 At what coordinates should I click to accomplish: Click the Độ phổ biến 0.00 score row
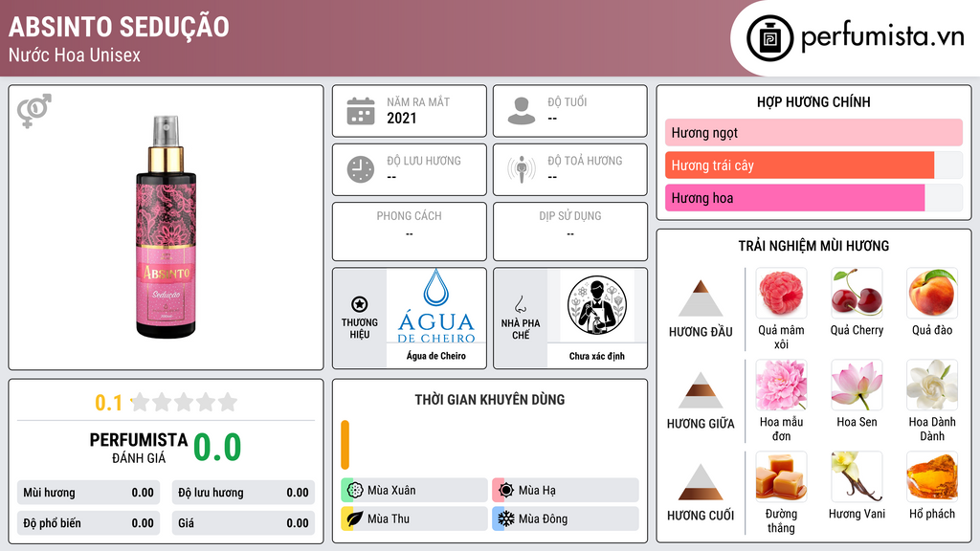pos(89,523)
